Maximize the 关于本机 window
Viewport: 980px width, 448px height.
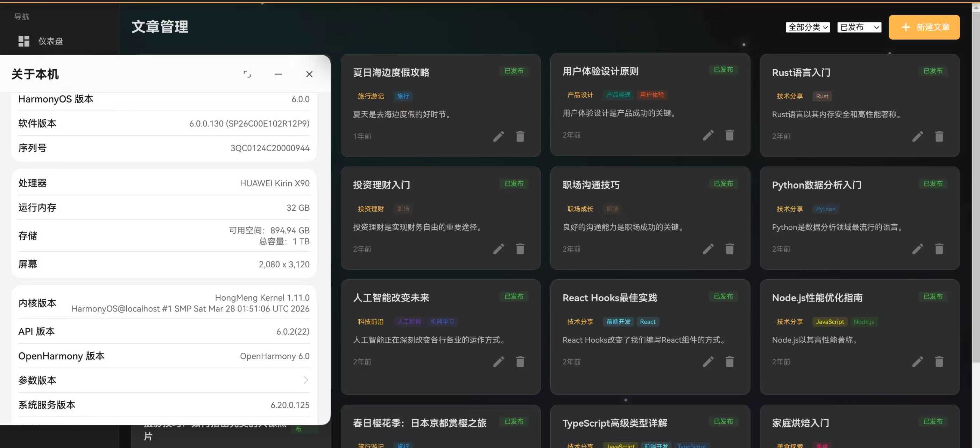[247, 74]
